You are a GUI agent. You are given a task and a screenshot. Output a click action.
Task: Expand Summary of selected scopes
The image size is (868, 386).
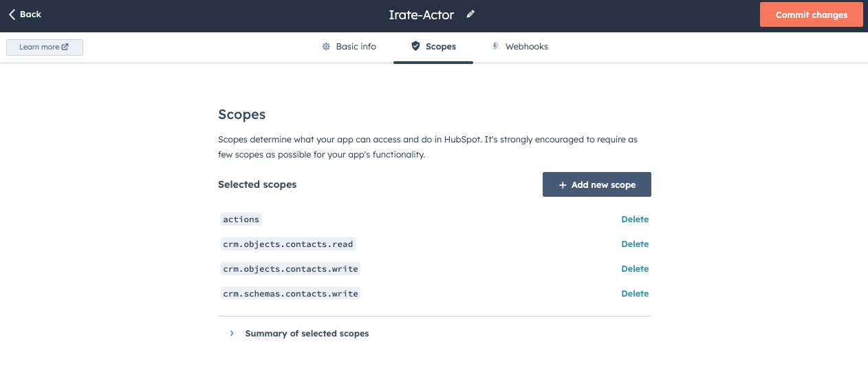tap(232, 334)
